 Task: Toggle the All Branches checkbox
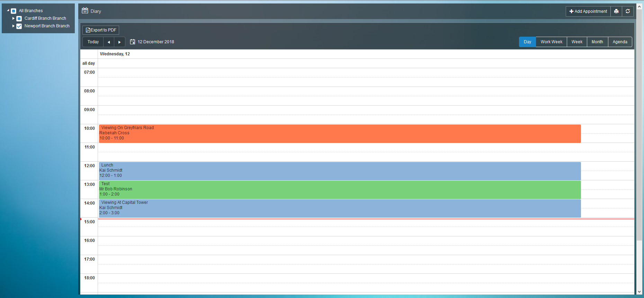pyautogui.click(x=14, y=11)
